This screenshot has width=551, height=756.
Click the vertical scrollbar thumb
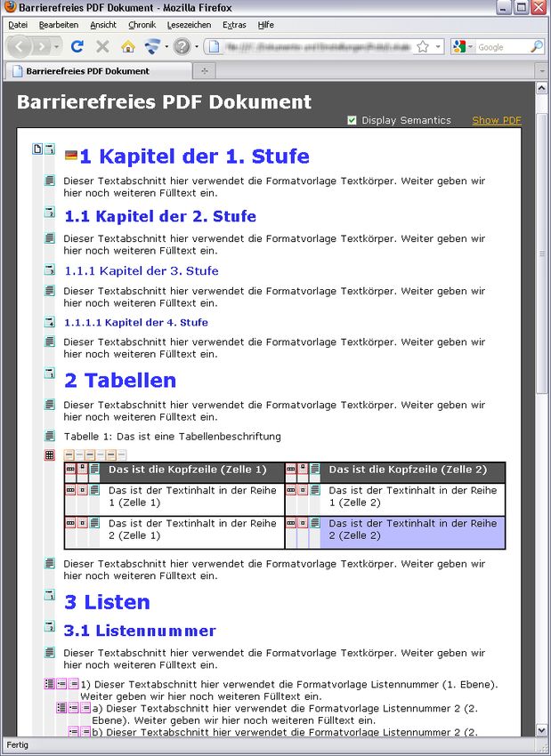(541, 253)
